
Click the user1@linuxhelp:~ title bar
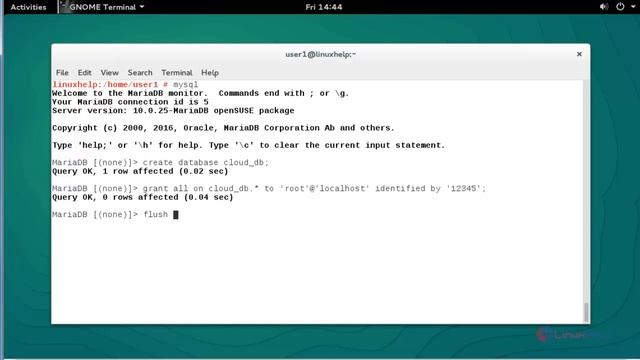(320, 54)
